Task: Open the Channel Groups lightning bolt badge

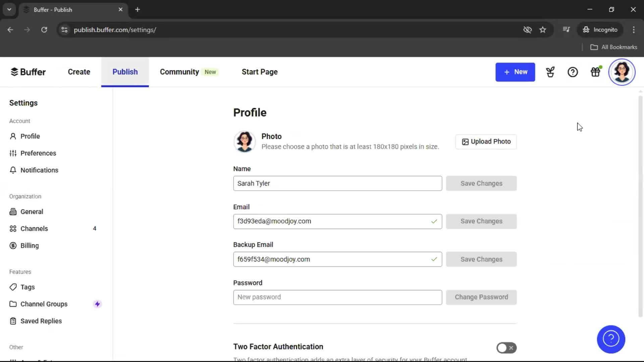Action: pyautogui.click(x=97, y=304)
